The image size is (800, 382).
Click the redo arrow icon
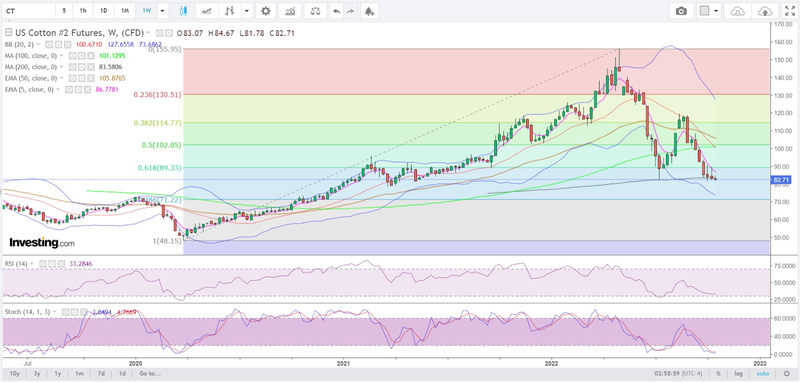tap(351, 10)
